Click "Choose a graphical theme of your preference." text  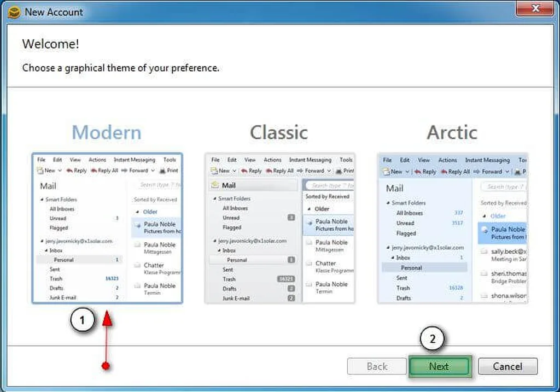[121, 68]
